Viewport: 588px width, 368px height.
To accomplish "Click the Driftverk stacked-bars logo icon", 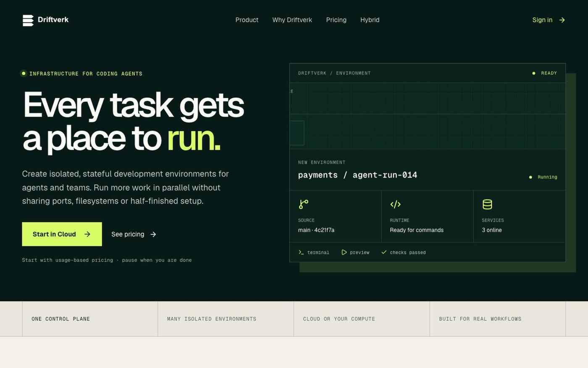I will 28,20.
